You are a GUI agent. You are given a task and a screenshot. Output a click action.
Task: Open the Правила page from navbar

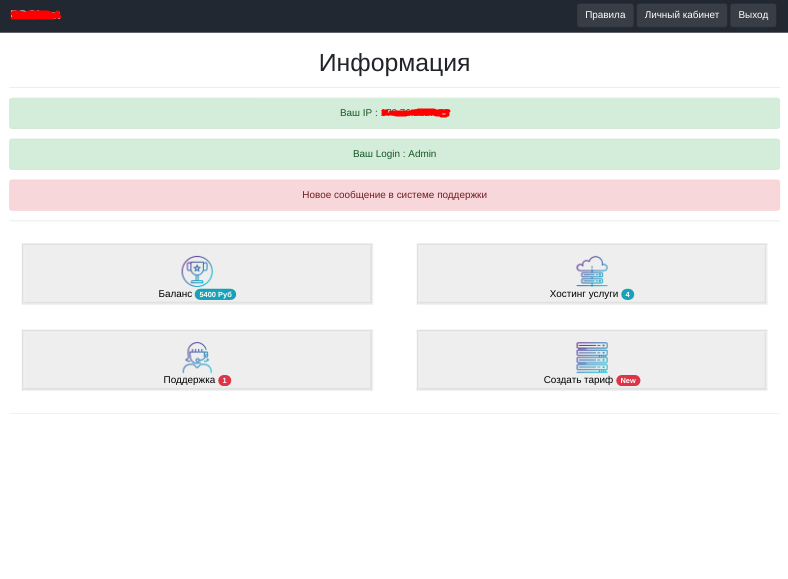(x=605, y=15)
